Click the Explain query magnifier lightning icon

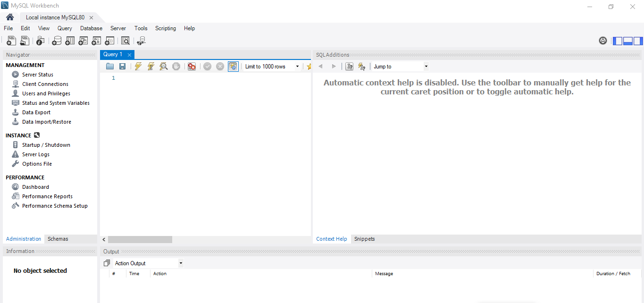163,67
